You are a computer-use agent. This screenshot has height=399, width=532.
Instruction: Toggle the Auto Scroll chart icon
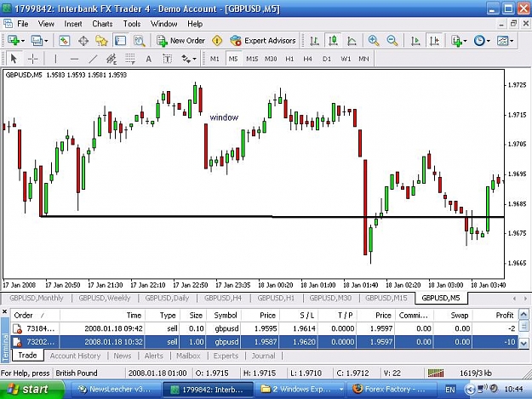click(x=415, y=41)
